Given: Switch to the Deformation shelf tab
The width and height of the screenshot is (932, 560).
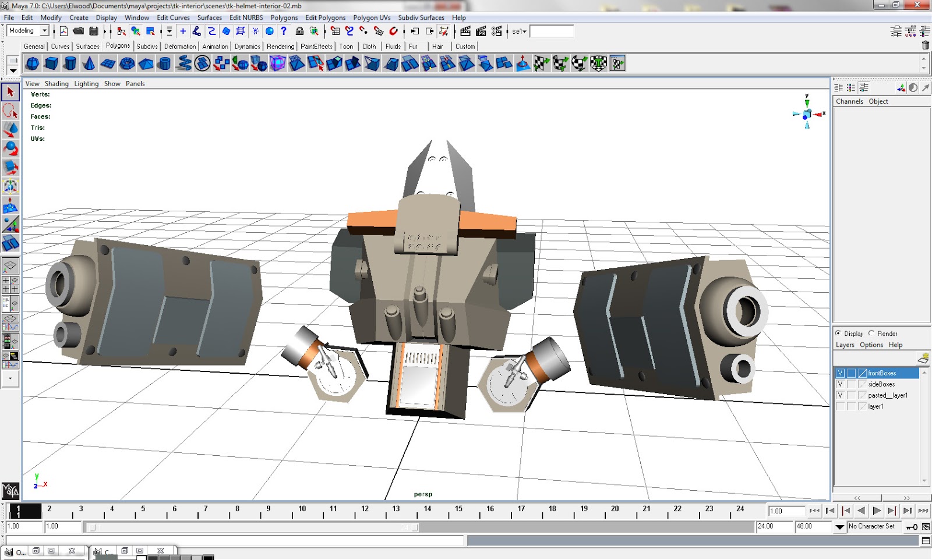Looking at the screenshot, I should [180, 47].
